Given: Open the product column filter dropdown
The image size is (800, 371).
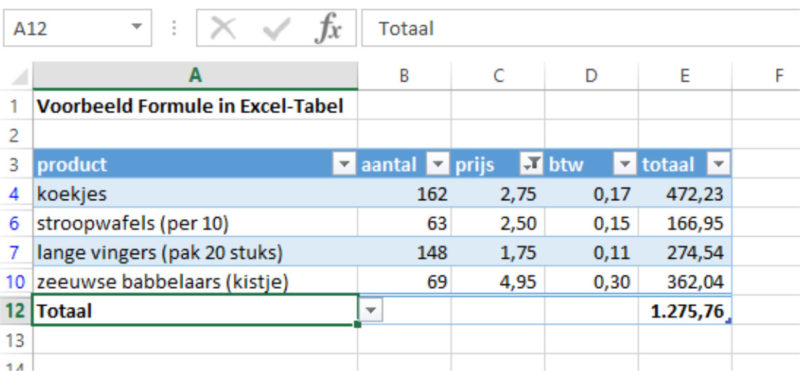Looking at the screenshot, I should pos(344,164).
